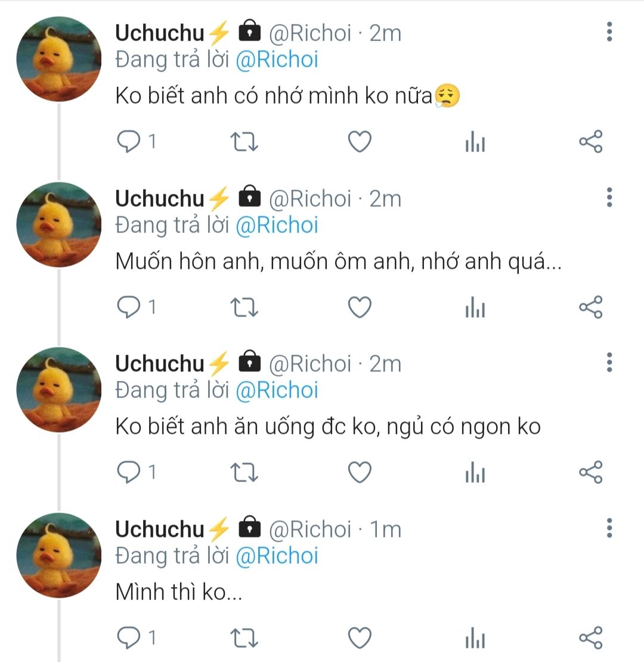Share the "Ko biết anh có nhớ mình" tweet
This screenshot has width=644, height=662.
[x=591, y=142]
